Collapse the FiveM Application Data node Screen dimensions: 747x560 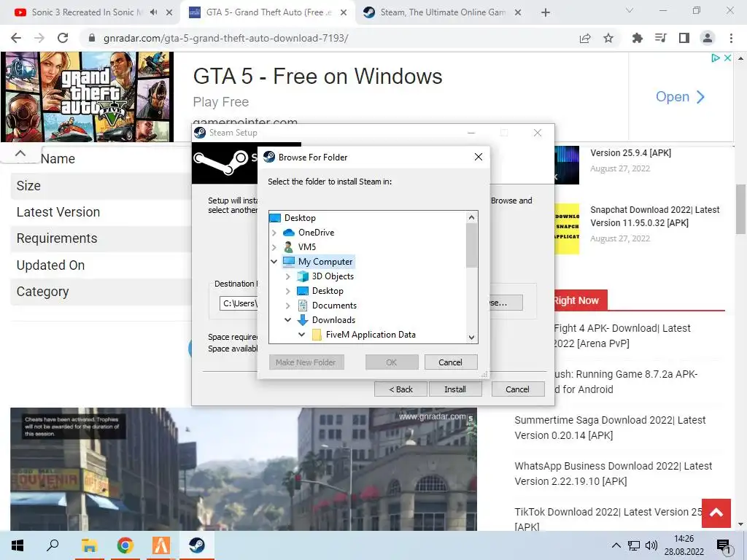301,335
